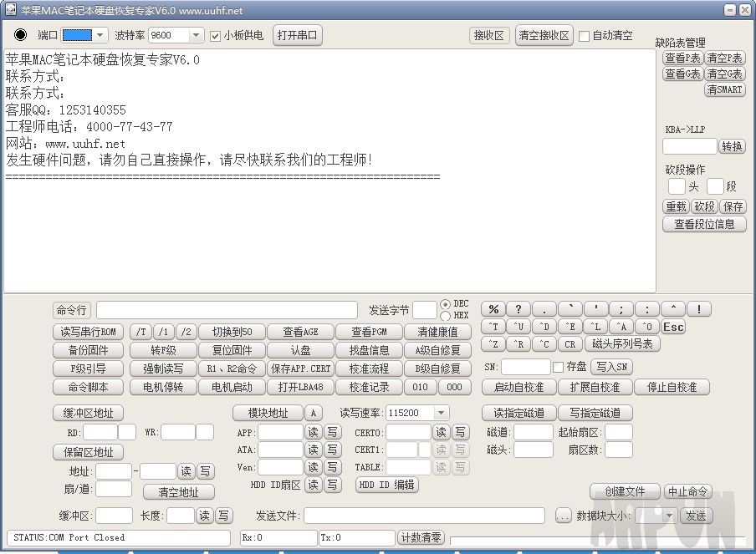Expand the 波特率 baud rate dropdown

point(195,35)
